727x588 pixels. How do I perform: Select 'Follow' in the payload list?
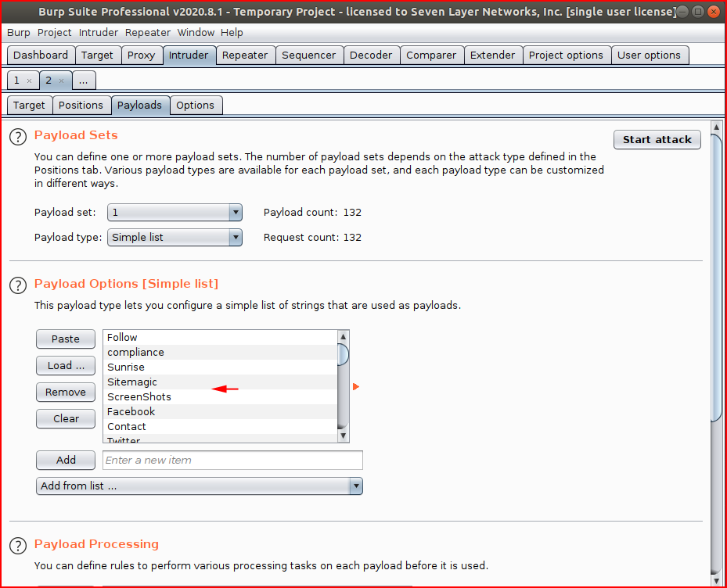(220, 337)
